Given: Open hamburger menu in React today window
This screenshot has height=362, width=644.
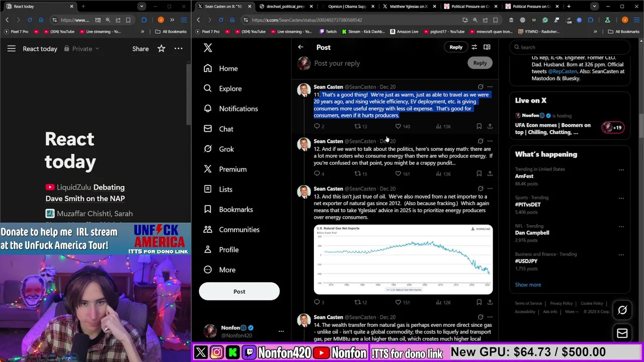Looking at the screenshot, I should pos(11,49).
